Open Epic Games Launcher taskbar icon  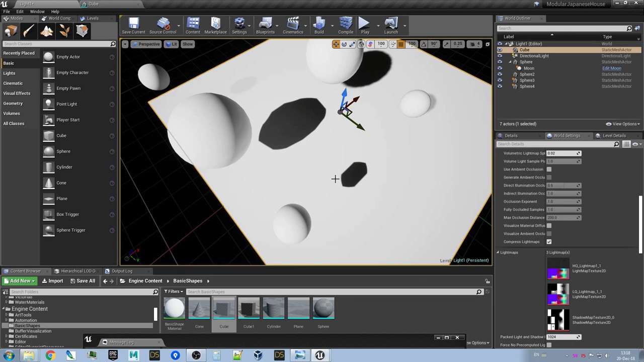click(113, 355)
